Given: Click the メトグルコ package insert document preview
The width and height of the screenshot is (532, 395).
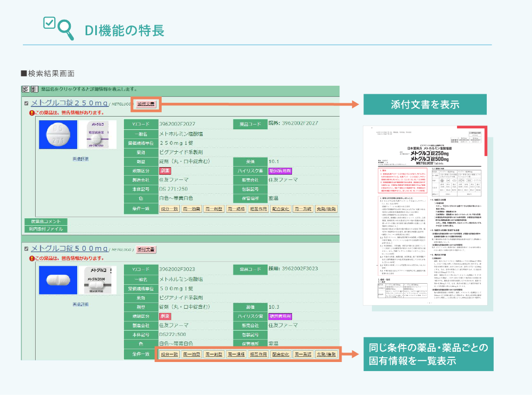Looking at the screenshot, I should pyautogui.click(x=425, y=216).
